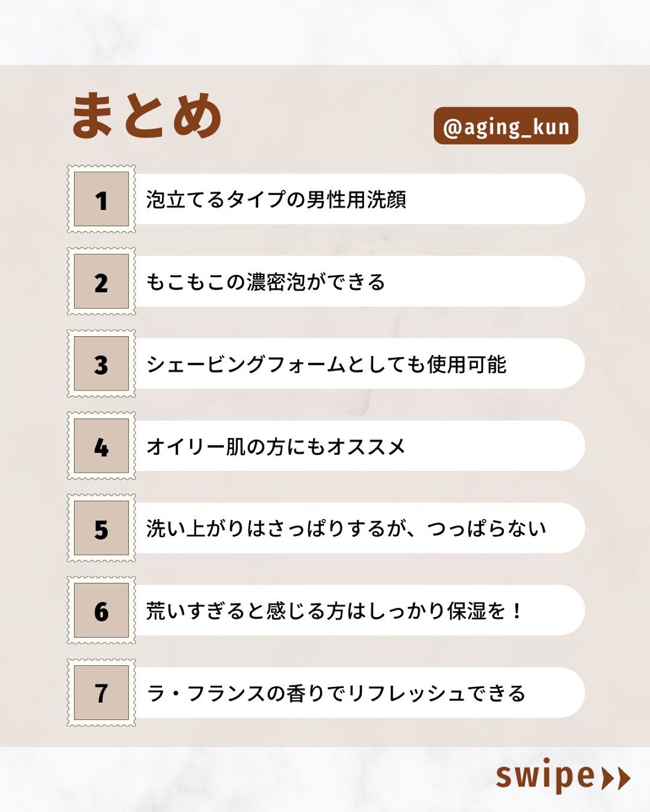Open the @aging_kun account tag
The image size is (650, 812).
tap(506, 126)
